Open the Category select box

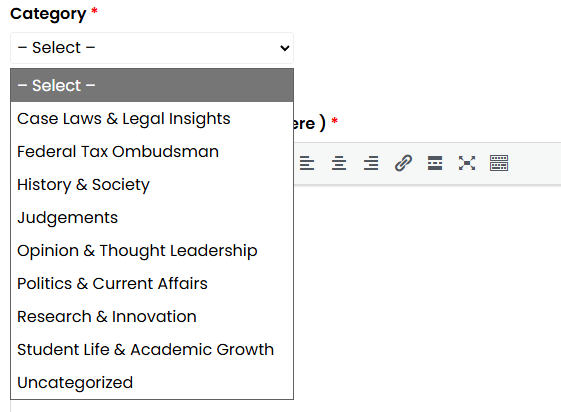pyautogui.click(x=152, y=48)
